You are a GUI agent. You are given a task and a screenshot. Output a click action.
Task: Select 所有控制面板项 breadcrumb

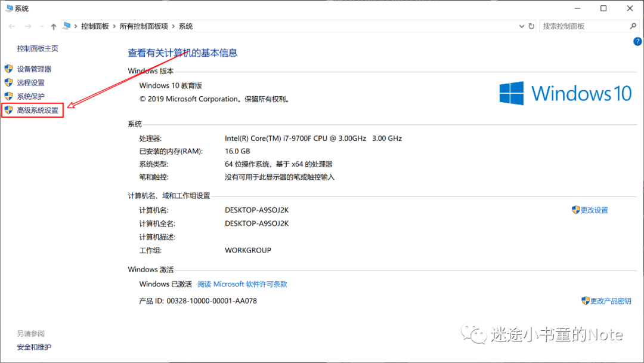pos(144,26)
